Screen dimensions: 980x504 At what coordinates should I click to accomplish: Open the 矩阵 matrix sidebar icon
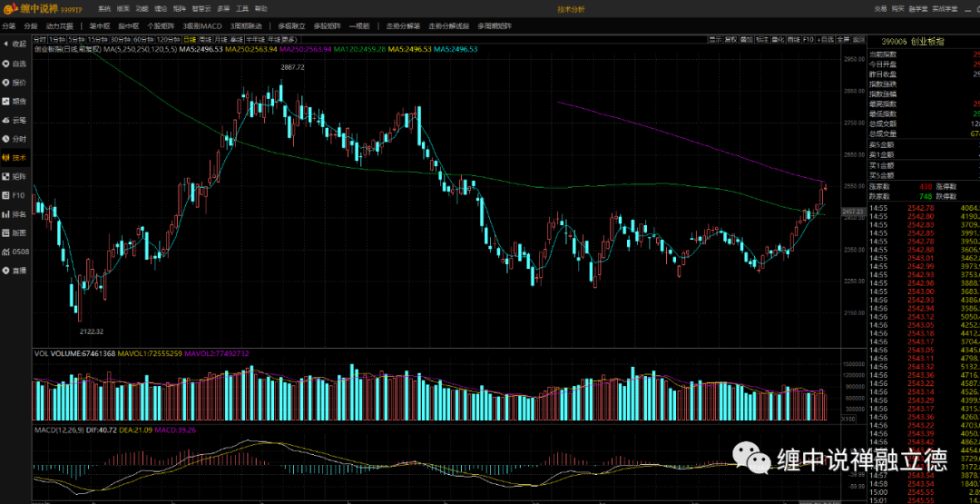coord(15,176)
